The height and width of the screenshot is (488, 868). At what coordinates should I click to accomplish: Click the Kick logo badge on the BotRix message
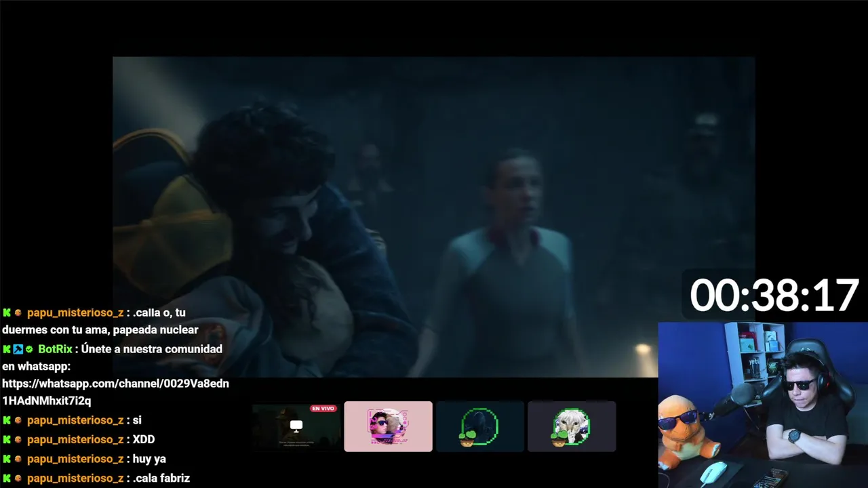pyautogui.click(x=7, y=349)
